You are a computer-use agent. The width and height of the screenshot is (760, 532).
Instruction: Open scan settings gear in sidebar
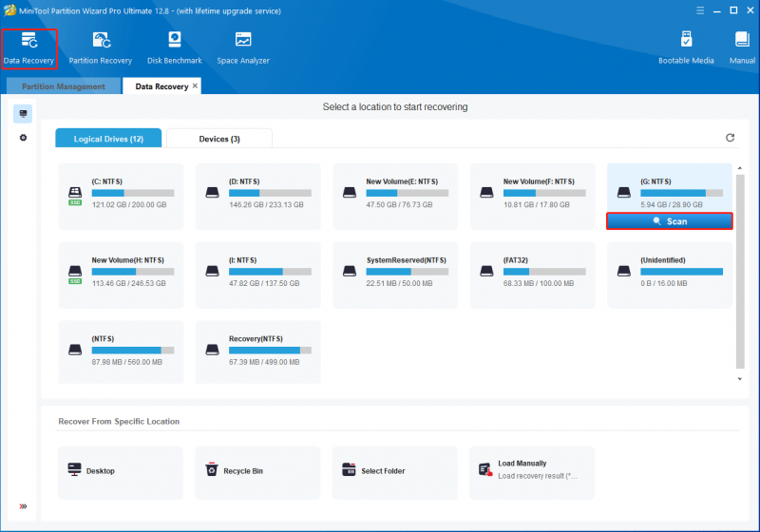coord(23,138)
